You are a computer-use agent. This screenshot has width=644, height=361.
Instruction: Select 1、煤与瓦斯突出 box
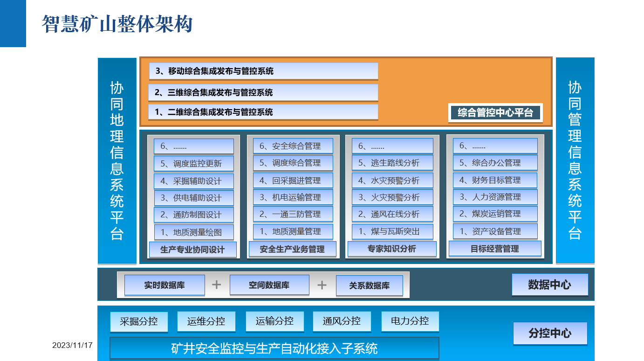(392, 232)
